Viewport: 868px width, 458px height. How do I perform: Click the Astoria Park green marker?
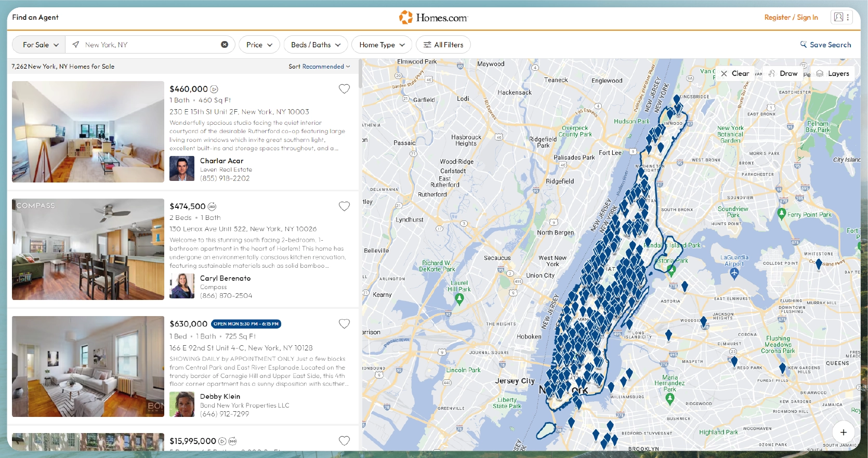coord(672,270)
